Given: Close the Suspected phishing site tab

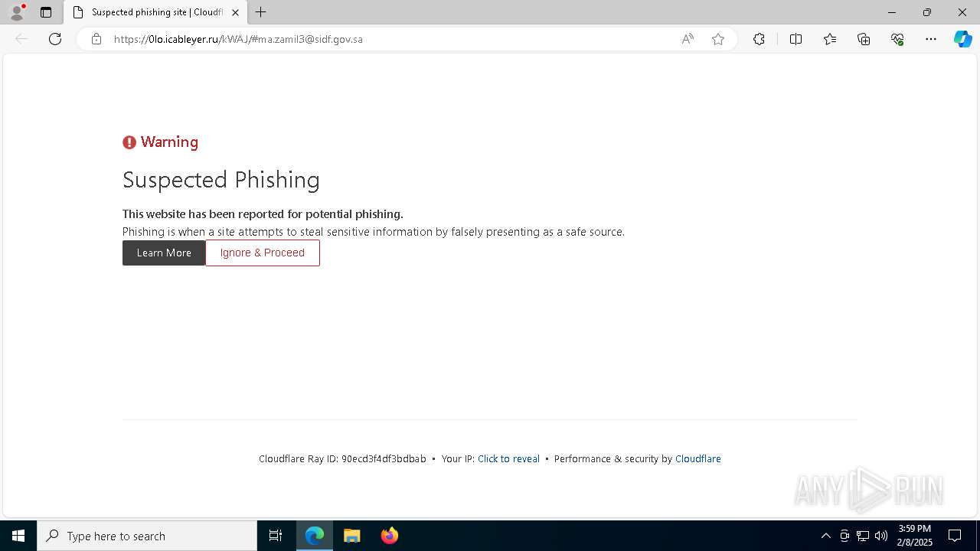Looking at the screenshot, I should coord(235,12).
